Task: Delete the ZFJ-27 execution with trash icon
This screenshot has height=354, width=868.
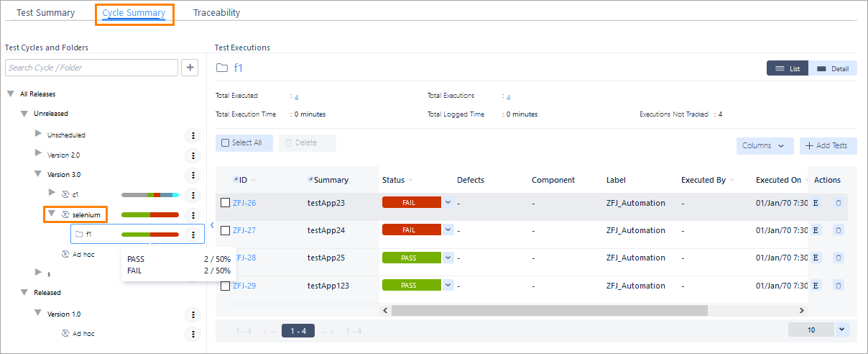Action: (839, 230)
